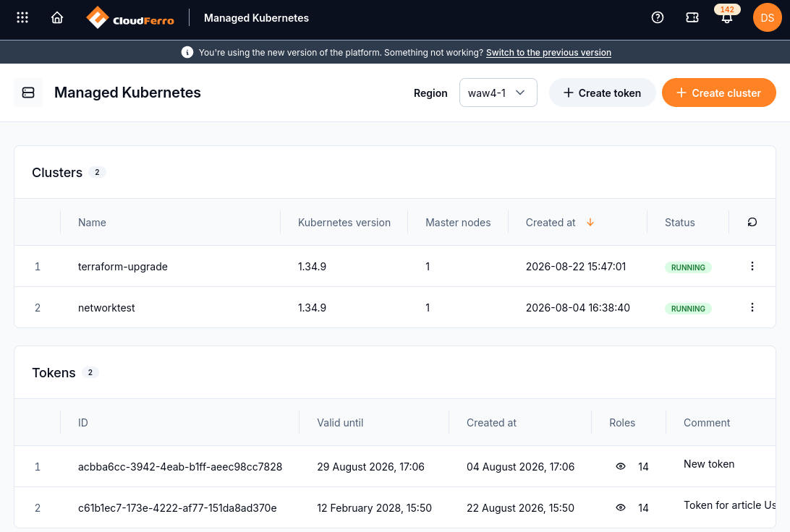Click the tokens ID column header

[x=83, y=423]
